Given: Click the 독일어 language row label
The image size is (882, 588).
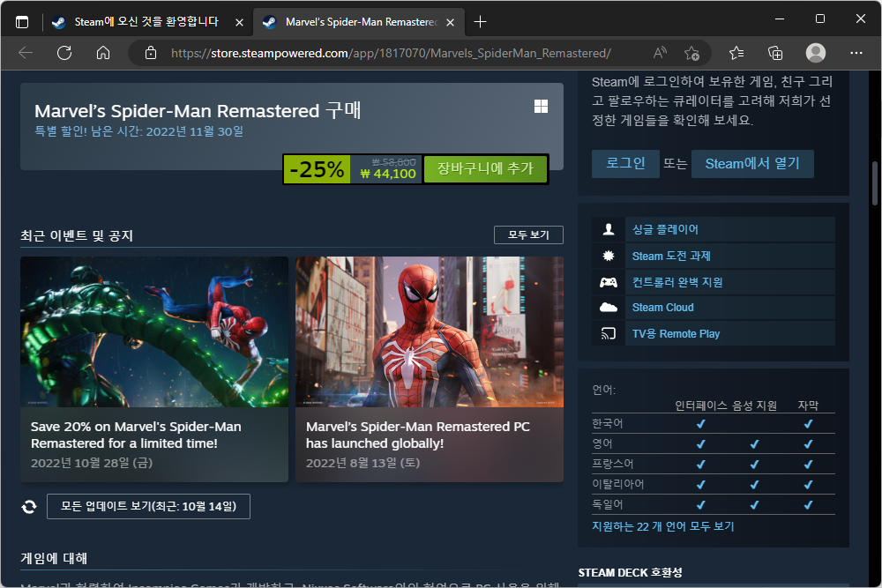Looking at the screenshot, I should [608, 504].
